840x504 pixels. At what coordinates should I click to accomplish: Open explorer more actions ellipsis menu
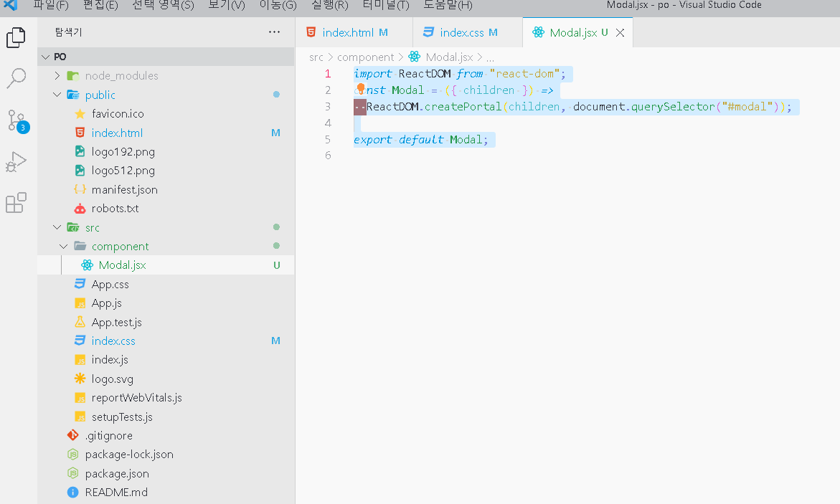click(x=274, y=32)
